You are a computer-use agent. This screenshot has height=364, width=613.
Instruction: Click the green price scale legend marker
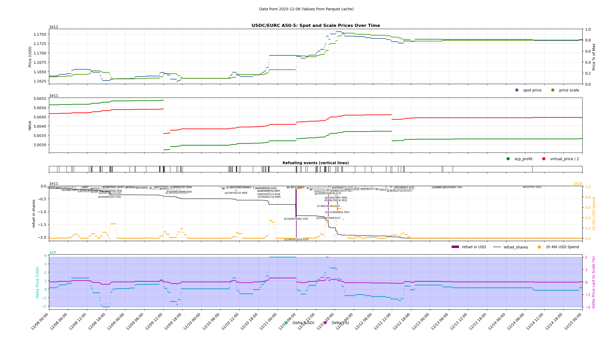[x=553, y=90]
